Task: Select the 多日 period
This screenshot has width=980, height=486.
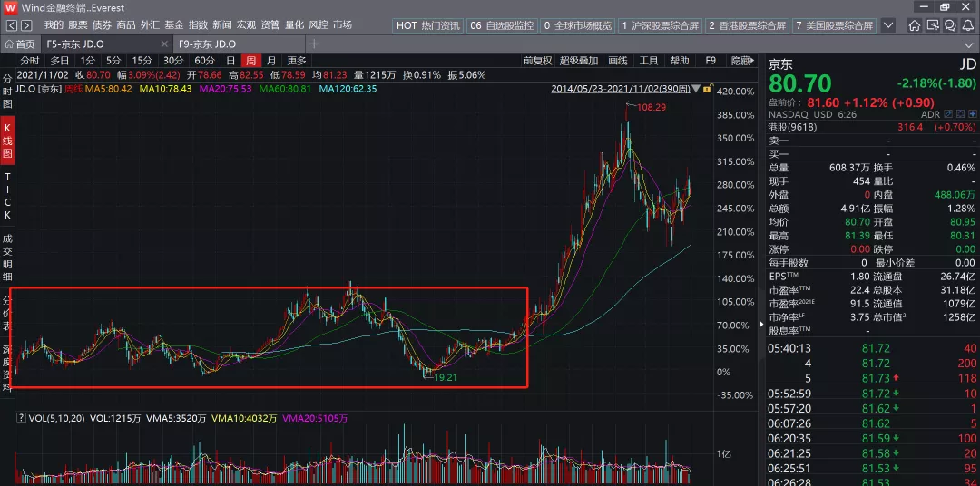Action: (59, 61)
